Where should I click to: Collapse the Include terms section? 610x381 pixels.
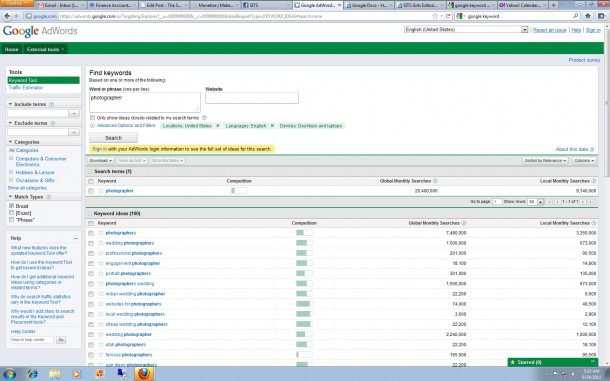(11, 104)
